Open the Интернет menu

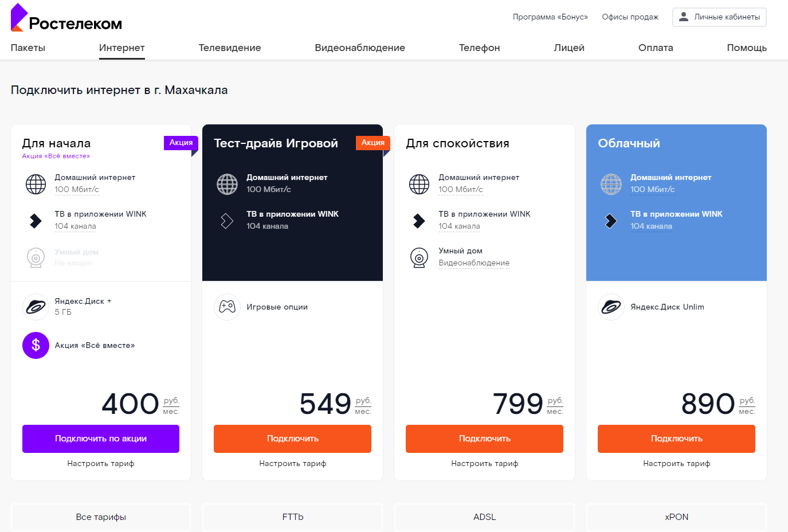122,48
